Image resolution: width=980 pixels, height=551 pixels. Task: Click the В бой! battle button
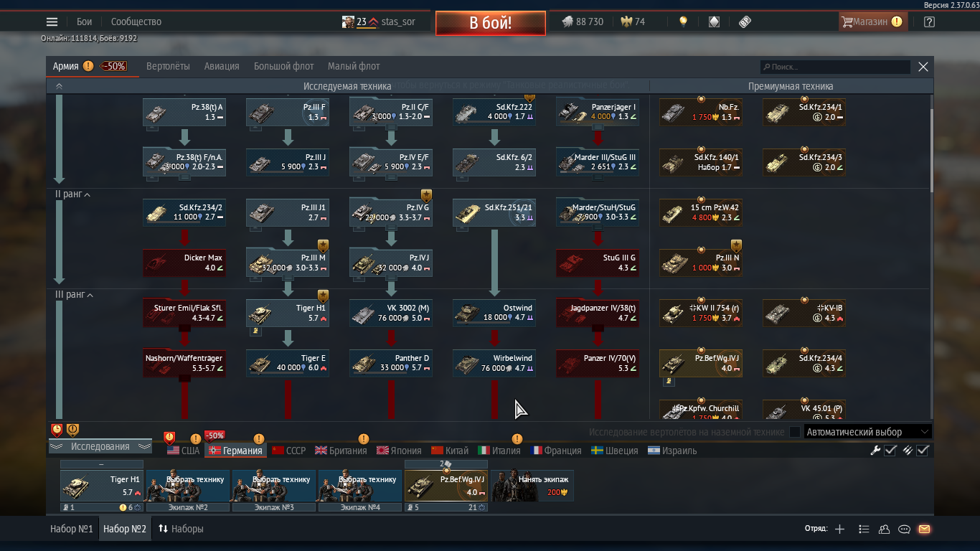pyautogui.click(x=491, y=23)
